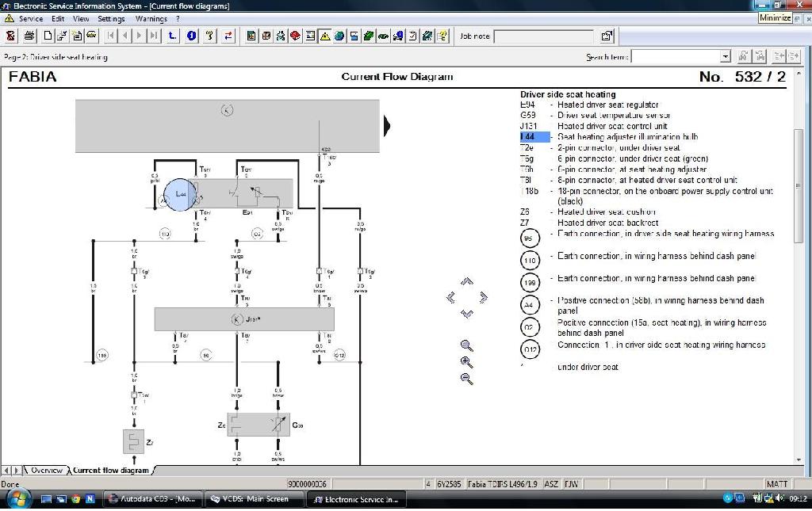This screenshot has width=812, height=511.
Task: Go to previous page arrow button
Action: [x=124, y=36]
